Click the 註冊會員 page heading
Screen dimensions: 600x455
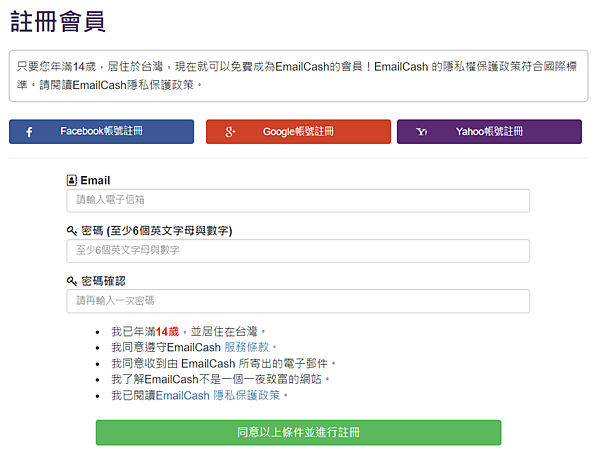pyautogui.click(x=58, y=22)
